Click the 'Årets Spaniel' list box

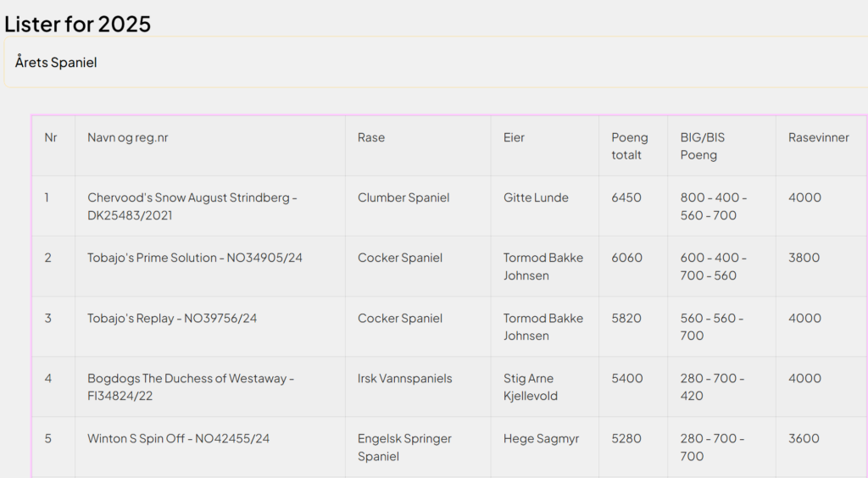click(432, 62)
